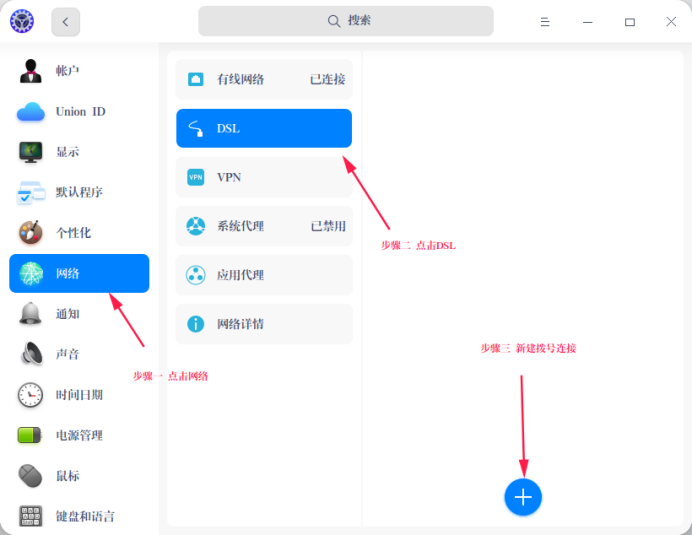
Task: Open the VPN entry label
Action: point(229,177)
